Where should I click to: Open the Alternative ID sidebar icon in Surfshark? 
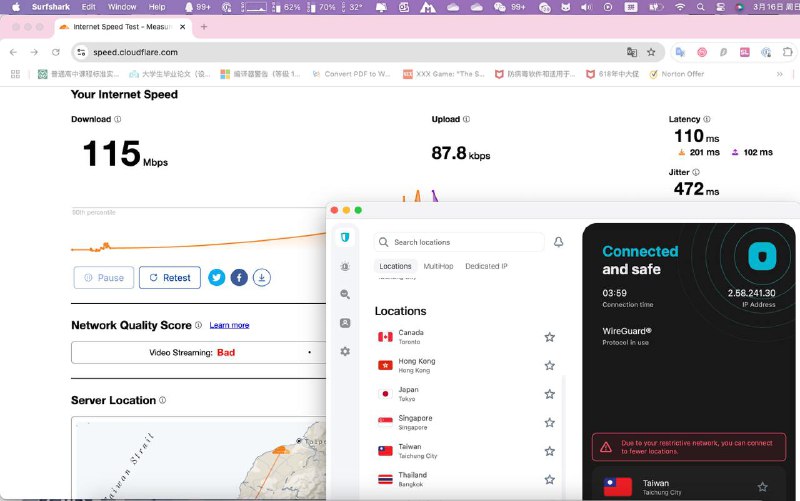pos(345,323)
